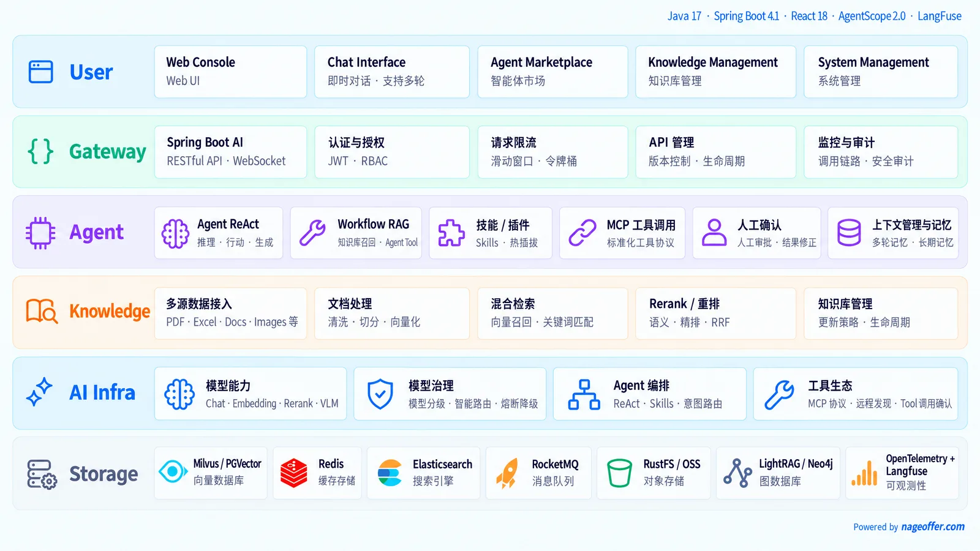Open the Agent Marketplace card
The image size is (980, 551).
coord(552,72)
